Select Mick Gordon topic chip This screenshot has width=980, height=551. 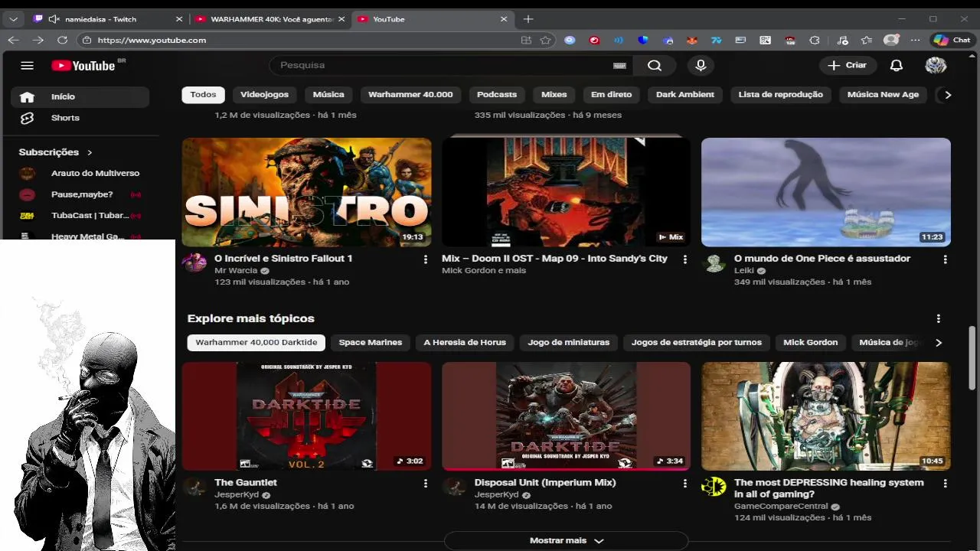(x=811, y=342)
